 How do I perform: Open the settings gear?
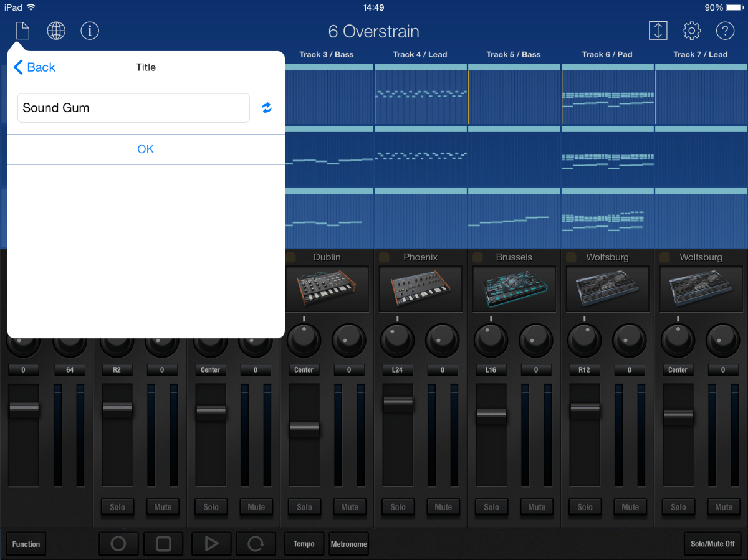coord(691,30)
